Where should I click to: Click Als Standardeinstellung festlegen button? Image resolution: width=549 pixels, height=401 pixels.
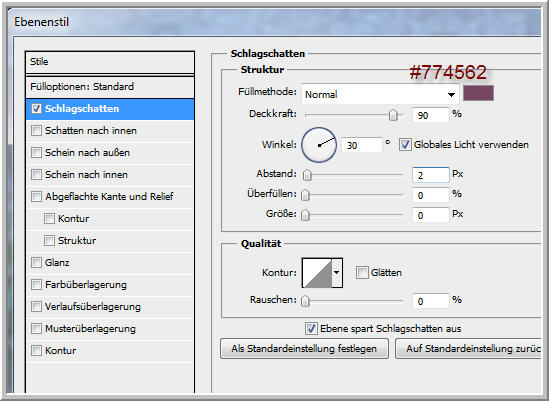tap(304, 349)
